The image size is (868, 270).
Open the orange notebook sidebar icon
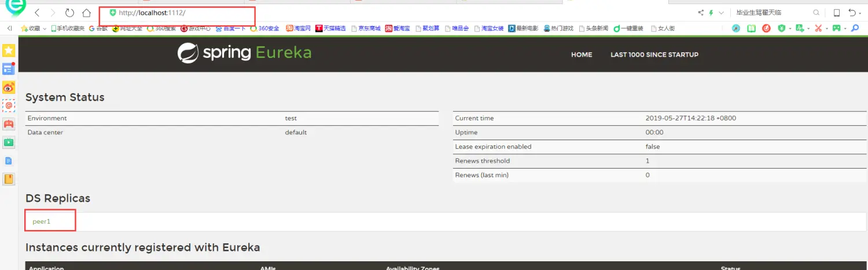(9, 179)
